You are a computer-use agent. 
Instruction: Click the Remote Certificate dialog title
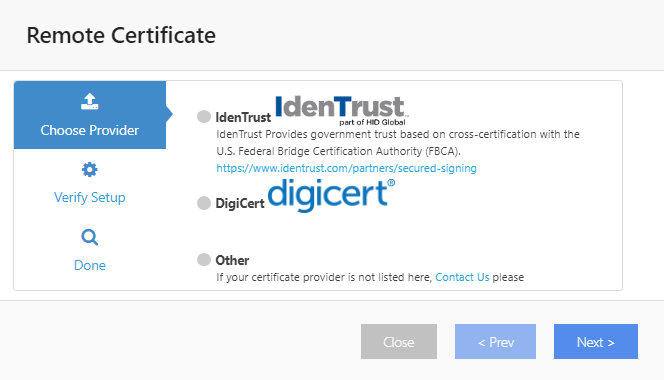[121, 35]
